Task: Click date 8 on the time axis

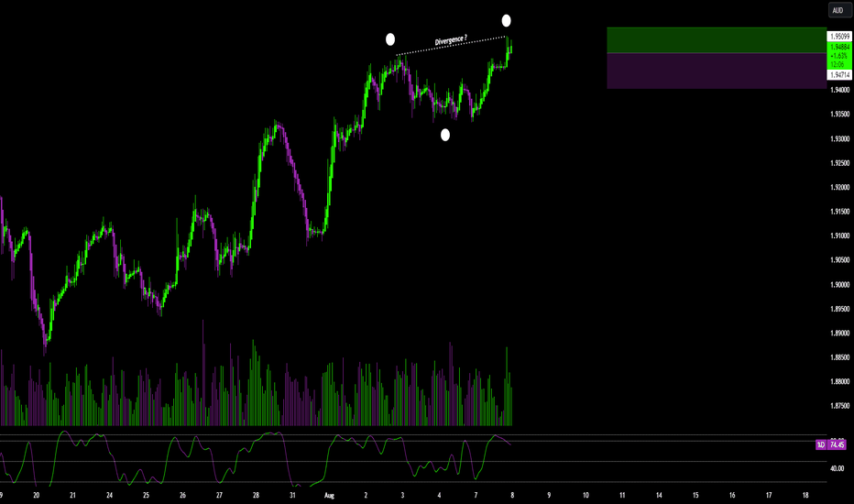Action: [512, 495]
